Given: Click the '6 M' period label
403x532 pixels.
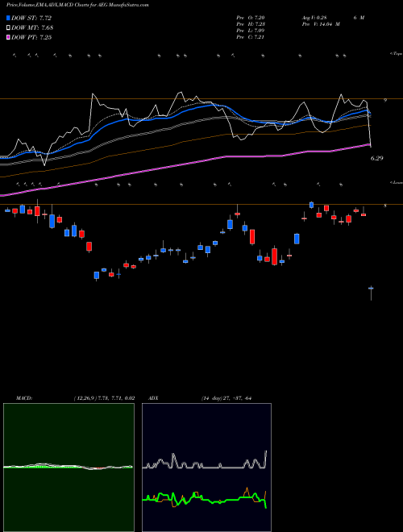Looking at the screenshot, I should 359,18.
